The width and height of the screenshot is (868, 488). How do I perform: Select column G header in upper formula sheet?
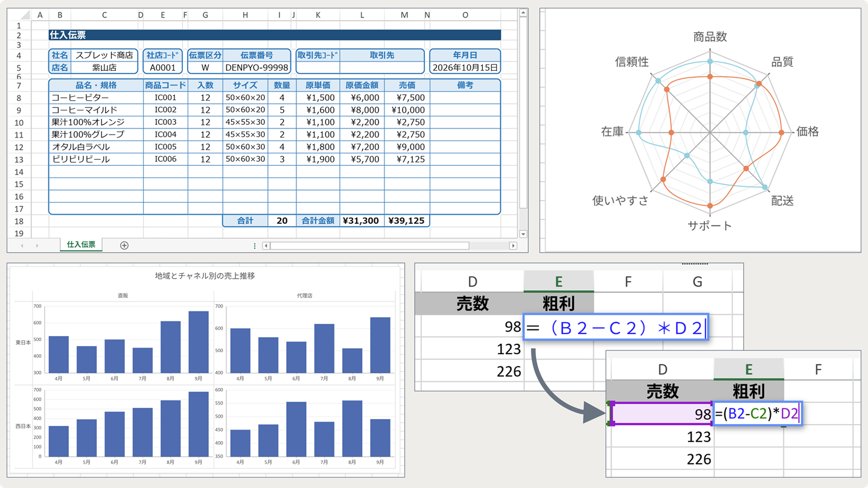pyautogui.click(x=697, y=282)
